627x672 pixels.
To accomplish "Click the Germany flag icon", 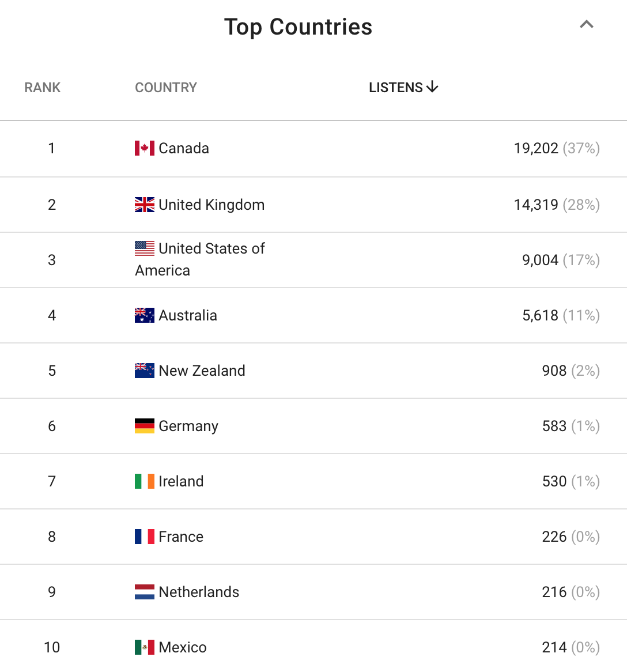I will point(145,426).
